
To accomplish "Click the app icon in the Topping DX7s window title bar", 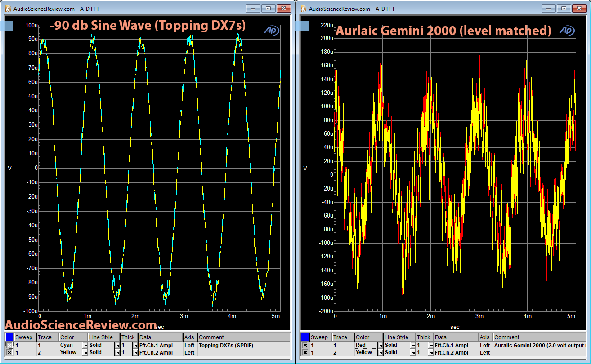I will (8, 9).
